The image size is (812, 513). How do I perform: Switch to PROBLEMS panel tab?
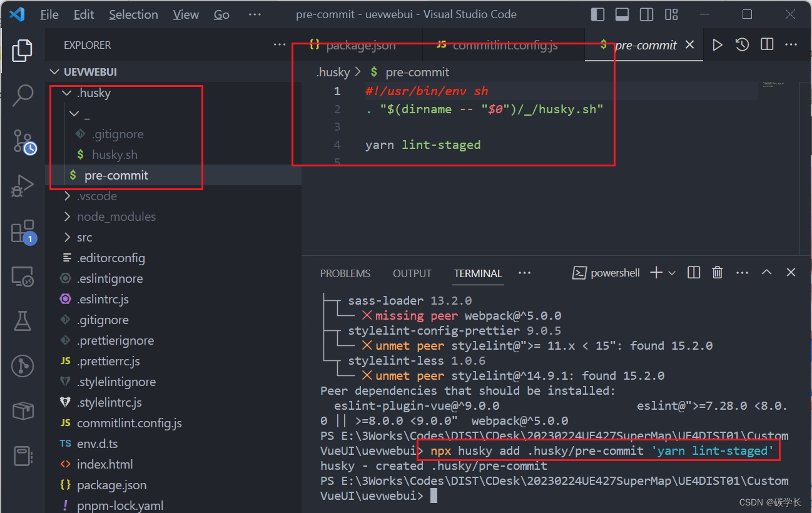coord(345,273)
